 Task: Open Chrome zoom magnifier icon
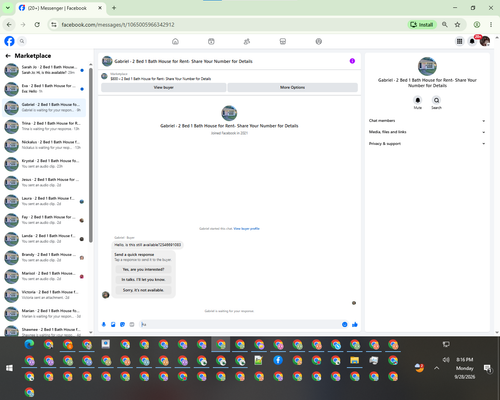[x=445, y=25]
